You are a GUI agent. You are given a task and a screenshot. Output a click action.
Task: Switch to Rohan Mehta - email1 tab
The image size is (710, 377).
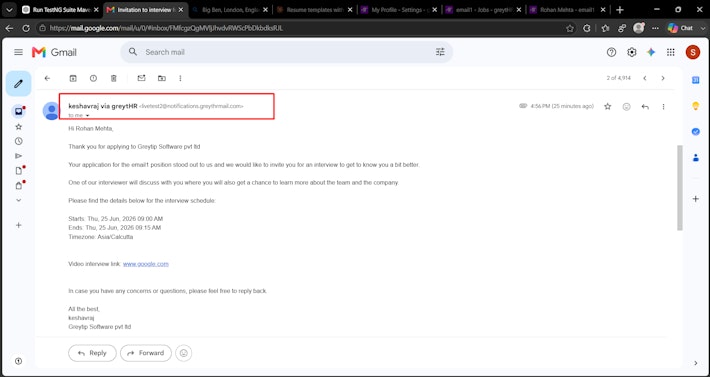pos(568,10)
